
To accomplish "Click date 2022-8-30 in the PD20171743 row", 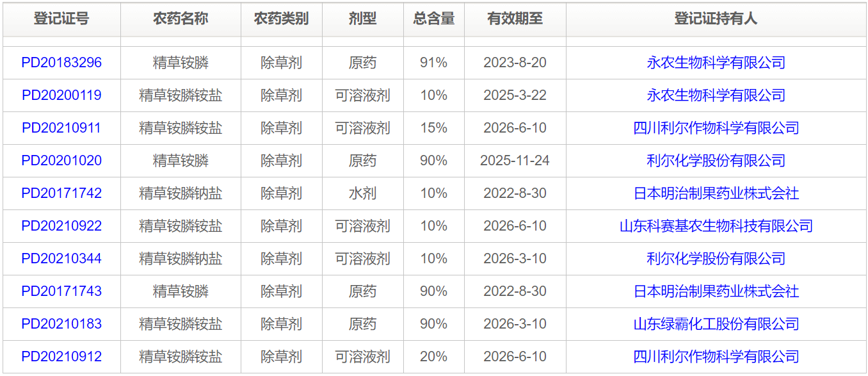I will pos(515,291).
